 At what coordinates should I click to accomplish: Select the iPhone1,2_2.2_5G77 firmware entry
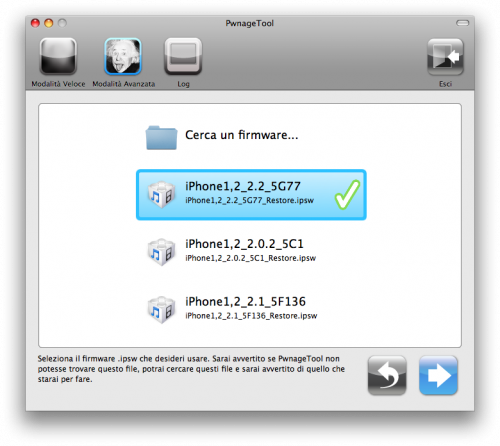click(x=251, y=195)
